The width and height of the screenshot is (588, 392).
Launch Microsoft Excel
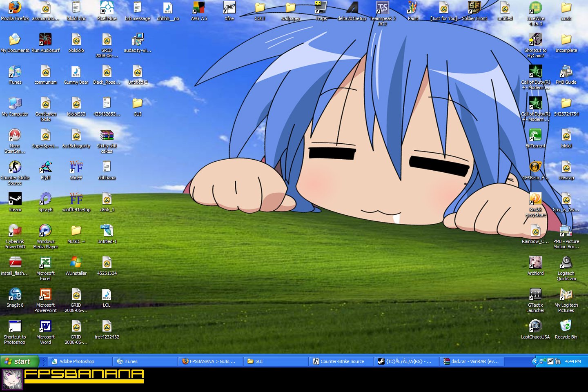click(45, 263)
